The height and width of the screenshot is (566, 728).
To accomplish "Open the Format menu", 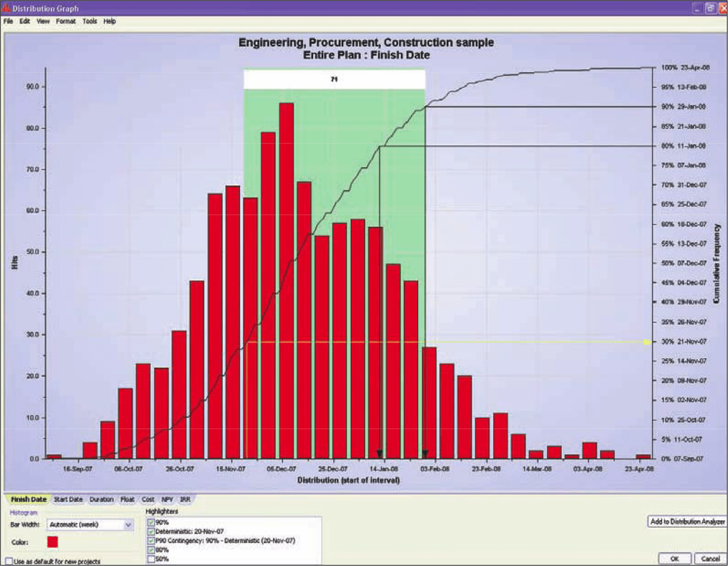I will [x=65, y=21].
